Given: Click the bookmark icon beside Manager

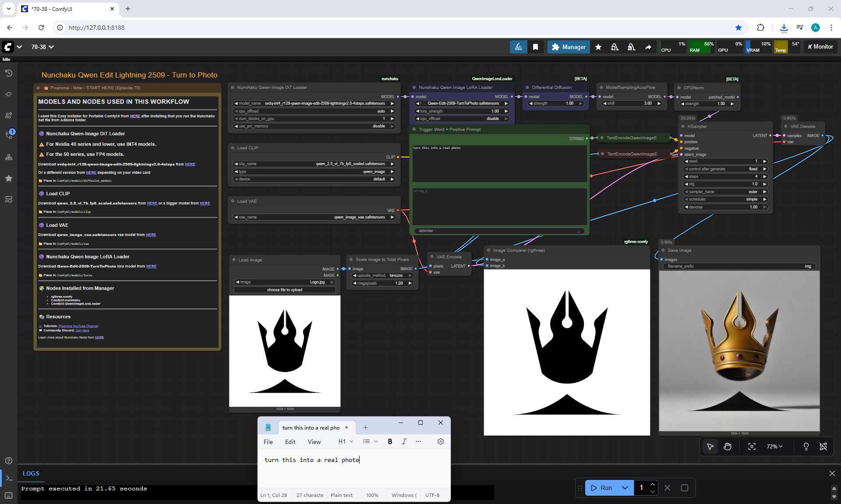Looking at the screenshot, I should tap(535, 47).
